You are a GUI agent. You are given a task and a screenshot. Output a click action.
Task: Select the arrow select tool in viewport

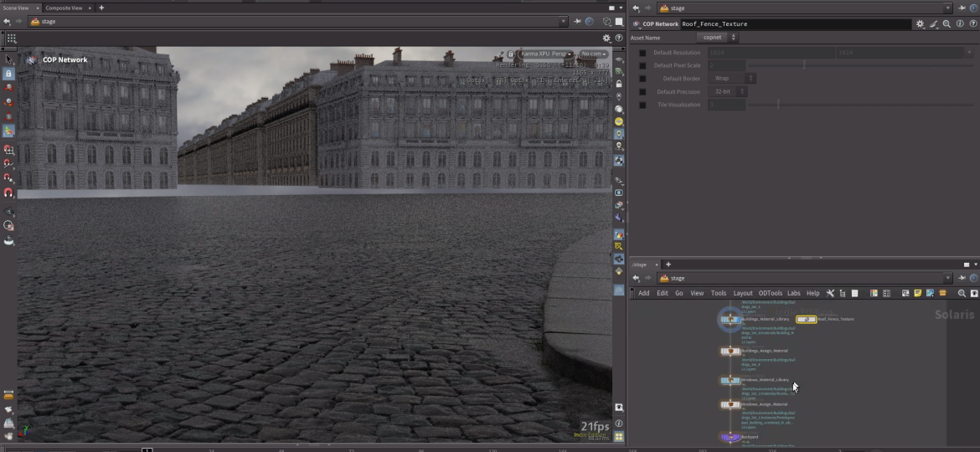pyautogui.click(x=8, y=59)
